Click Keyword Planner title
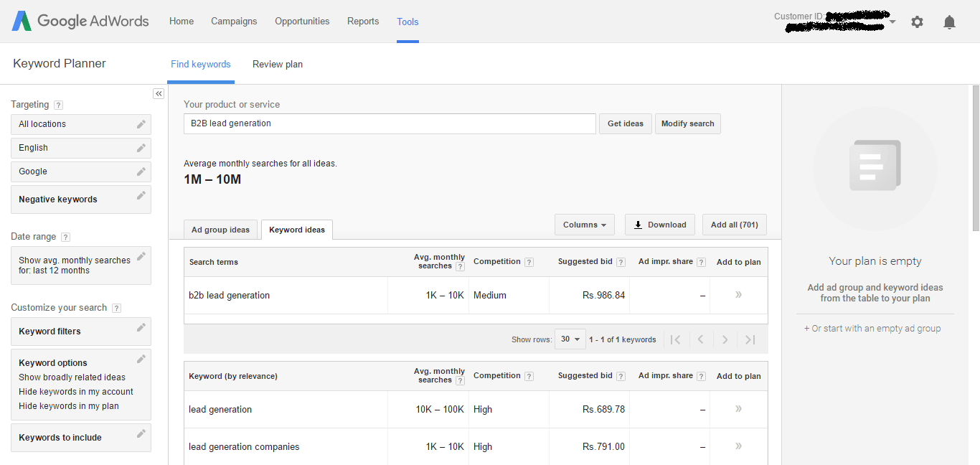The image size is (980, 465). [60, 63]
